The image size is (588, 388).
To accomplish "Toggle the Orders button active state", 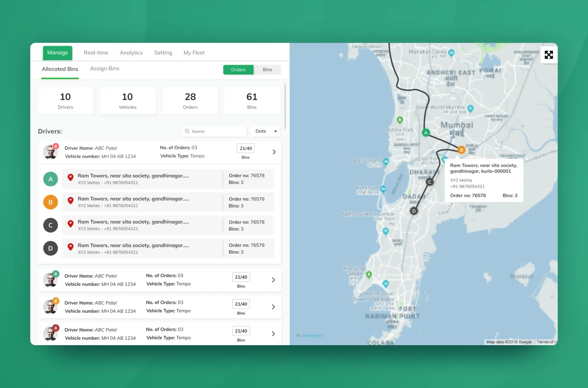I will point(238,69).
